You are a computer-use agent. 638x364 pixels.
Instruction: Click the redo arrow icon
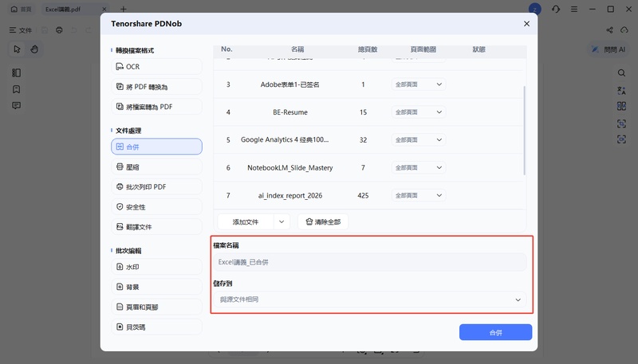89,30
